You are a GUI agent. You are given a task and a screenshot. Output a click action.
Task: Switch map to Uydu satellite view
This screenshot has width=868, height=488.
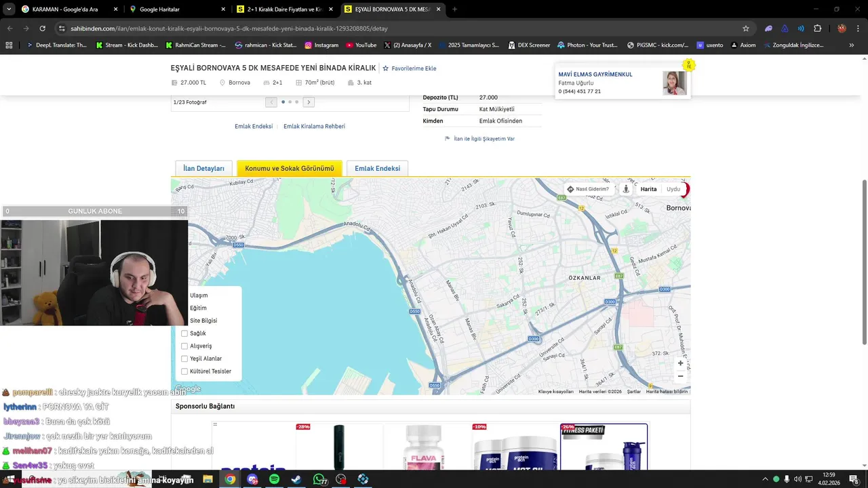click(673, 189)
